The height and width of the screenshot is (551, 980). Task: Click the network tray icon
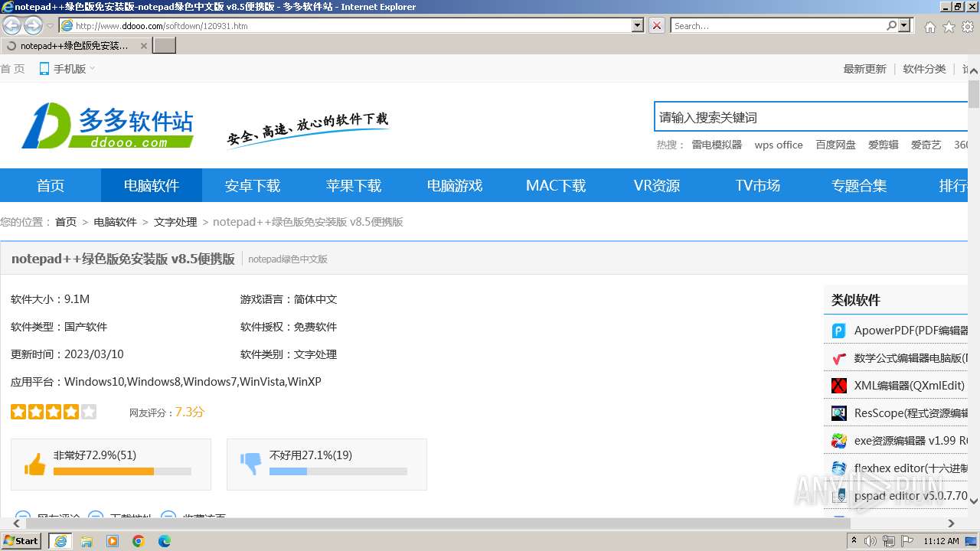click(889, 541)
